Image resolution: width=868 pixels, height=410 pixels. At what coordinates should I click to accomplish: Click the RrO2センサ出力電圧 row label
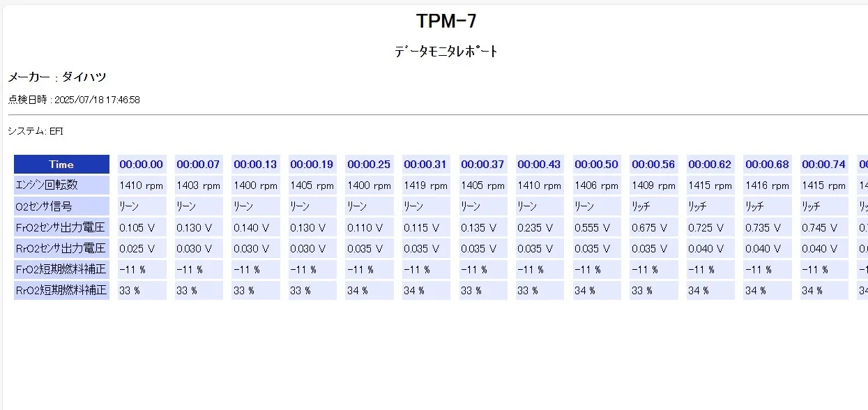[61, 248]
